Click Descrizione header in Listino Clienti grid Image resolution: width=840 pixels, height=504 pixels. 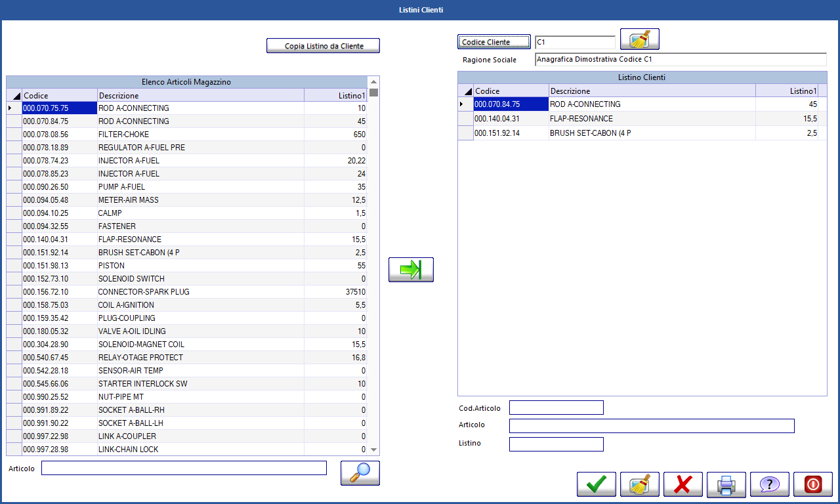[652, 91]
